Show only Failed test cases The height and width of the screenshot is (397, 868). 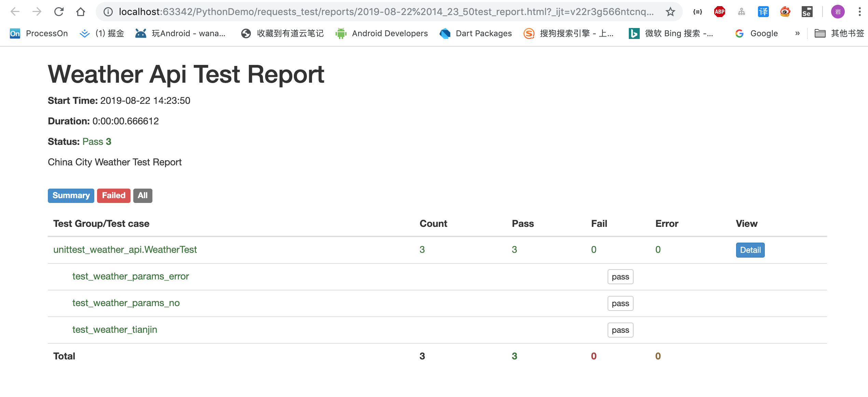[x=113, y=195]
